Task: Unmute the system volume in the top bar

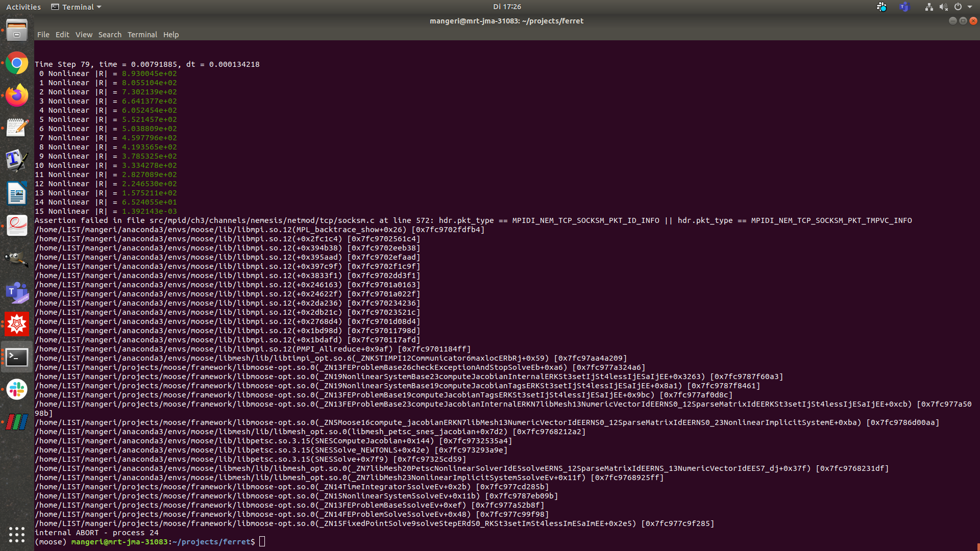Action: [944, 7]
